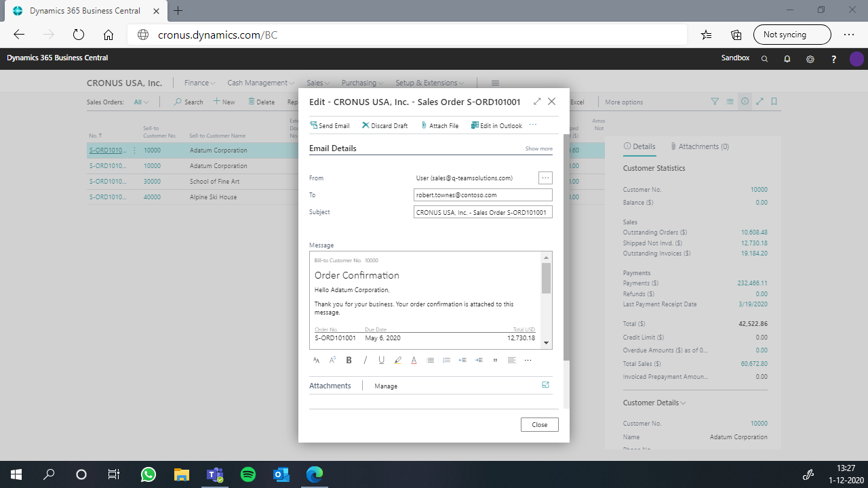Expand the Sales Orders page to full width
This screenshot has width=868, height=488.
(759, 102)
